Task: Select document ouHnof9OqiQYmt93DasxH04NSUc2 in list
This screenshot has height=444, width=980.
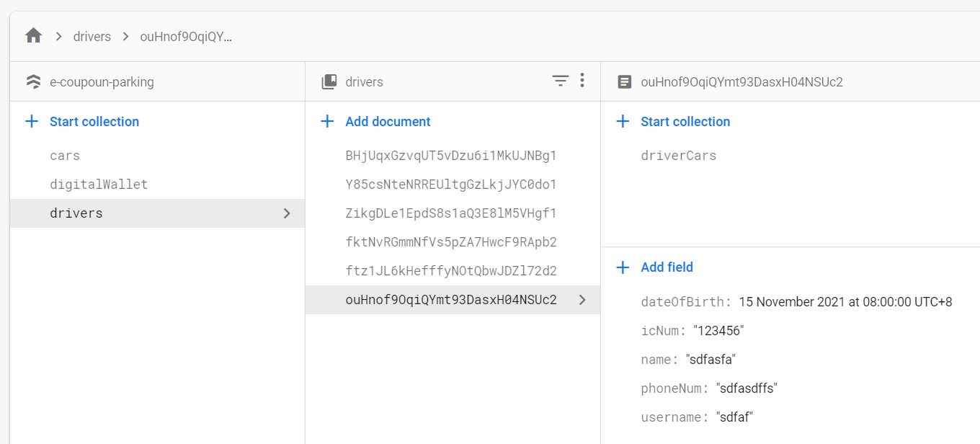Action: coord(453,300)
